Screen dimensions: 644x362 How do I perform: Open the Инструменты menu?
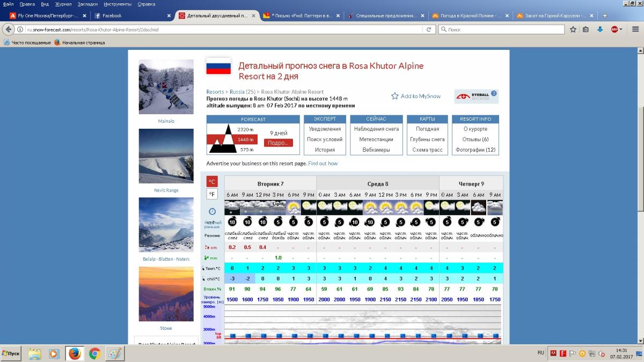(118, 4)
